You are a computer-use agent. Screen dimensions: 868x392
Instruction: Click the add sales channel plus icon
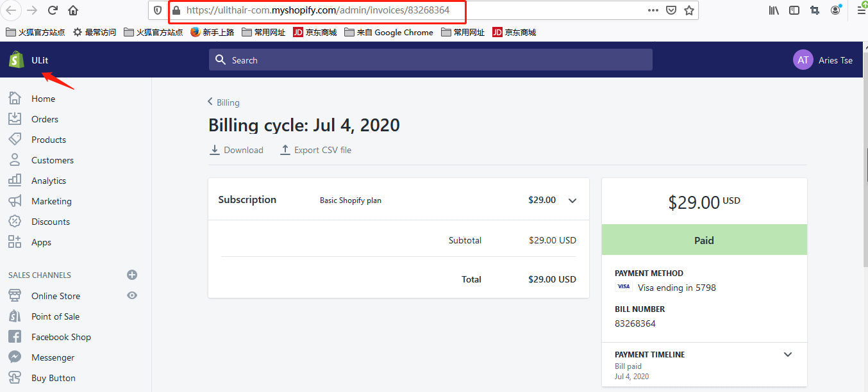pyautogui.click(x=132, y=275)
